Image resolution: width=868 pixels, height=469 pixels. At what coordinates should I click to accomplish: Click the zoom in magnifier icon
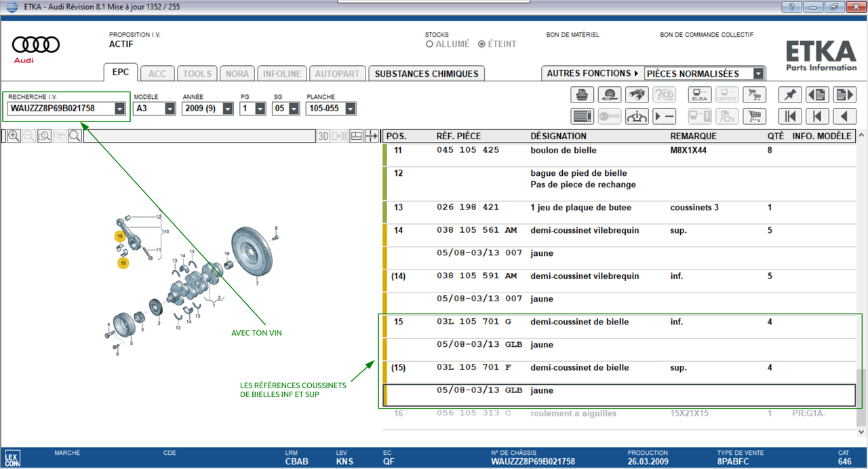point(14,136)
